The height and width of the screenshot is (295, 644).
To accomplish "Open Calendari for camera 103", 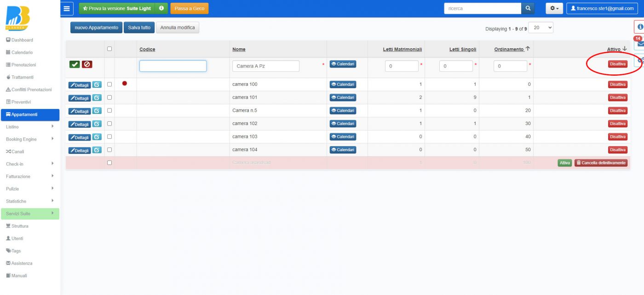I will click(343, 137).
